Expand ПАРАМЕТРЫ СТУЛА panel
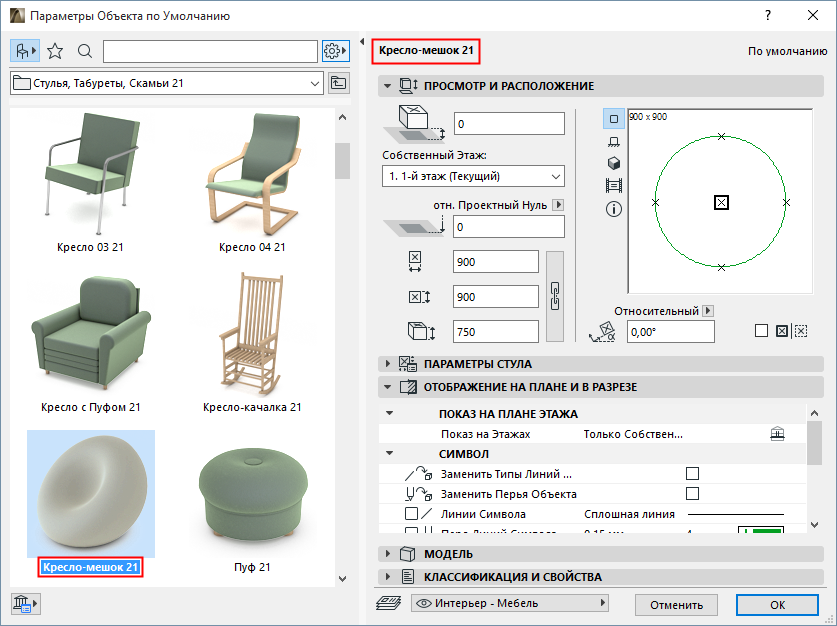This screenshot has width=837, height=626. (388, 364)
